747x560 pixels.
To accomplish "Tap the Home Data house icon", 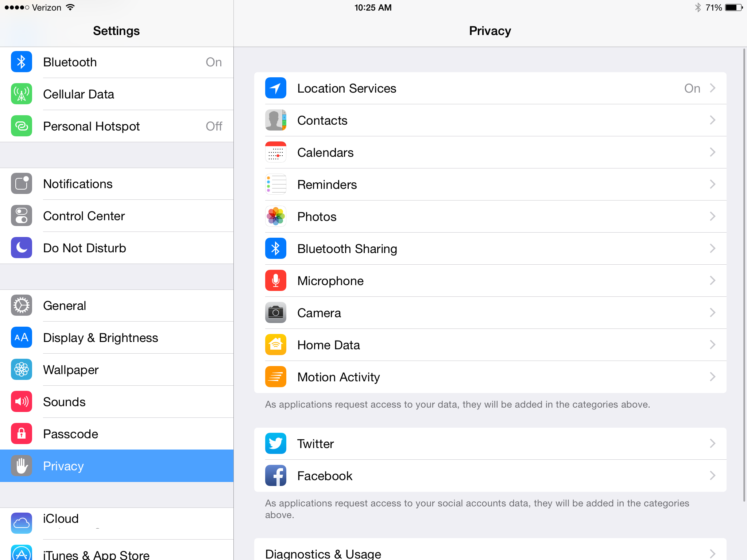I will [275, 345].
